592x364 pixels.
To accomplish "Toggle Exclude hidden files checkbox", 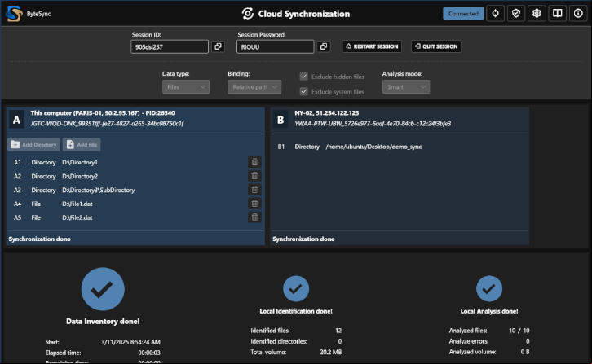I will pyautogui.click(x=303, y=77).
